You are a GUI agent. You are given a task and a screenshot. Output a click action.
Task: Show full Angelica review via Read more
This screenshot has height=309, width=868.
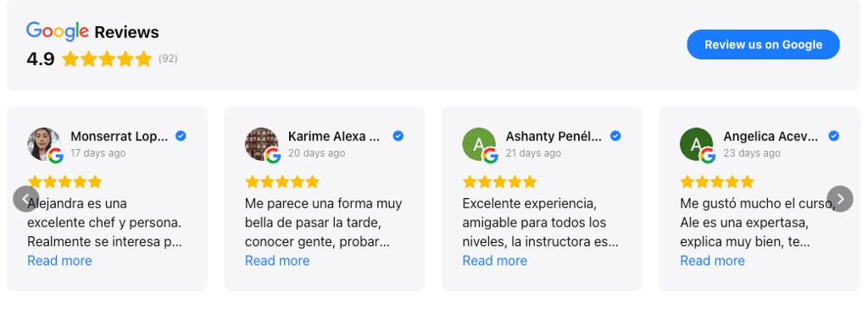(712, 261)
